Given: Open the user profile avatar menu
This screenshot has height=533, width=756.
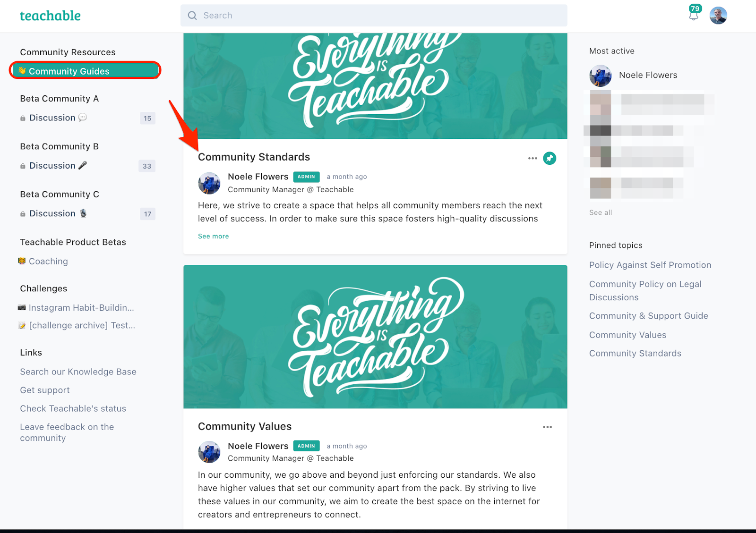Looking at the screenshot, I should click(x=718, y=16).
